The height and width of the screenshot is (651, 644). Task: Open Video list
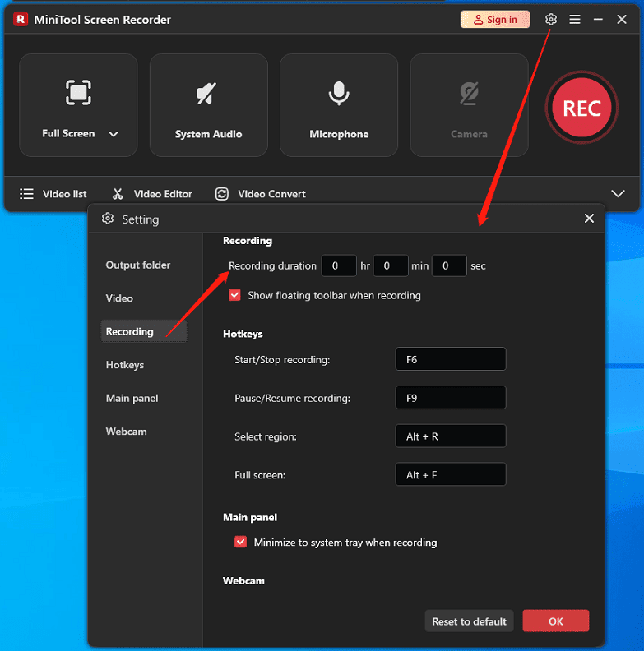pos(64,194)
